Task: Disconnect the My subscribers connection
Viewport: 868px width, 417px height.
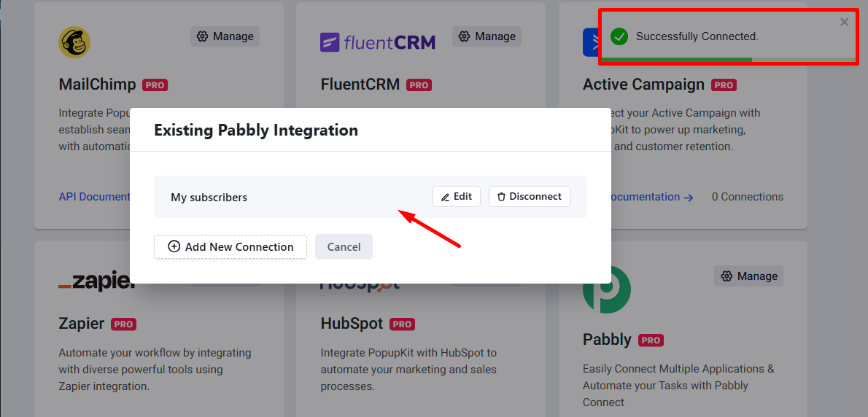Action: coord(530,196)
